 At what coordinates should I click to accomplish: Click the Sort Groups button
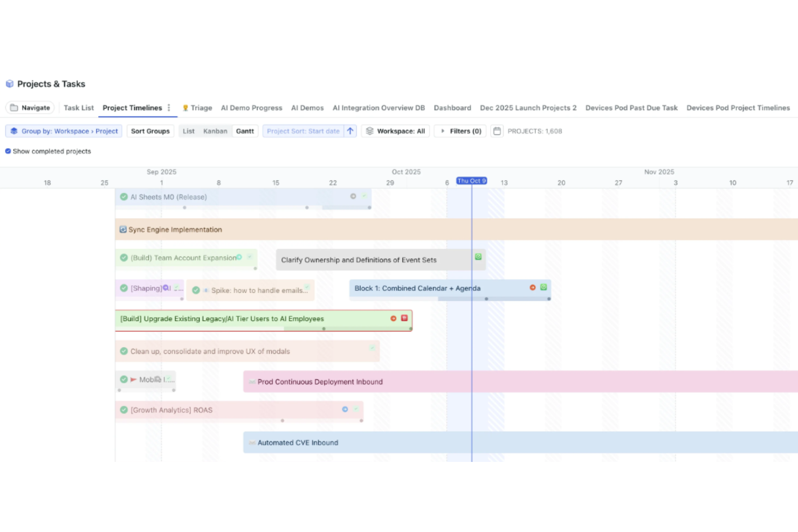[150, 131]
